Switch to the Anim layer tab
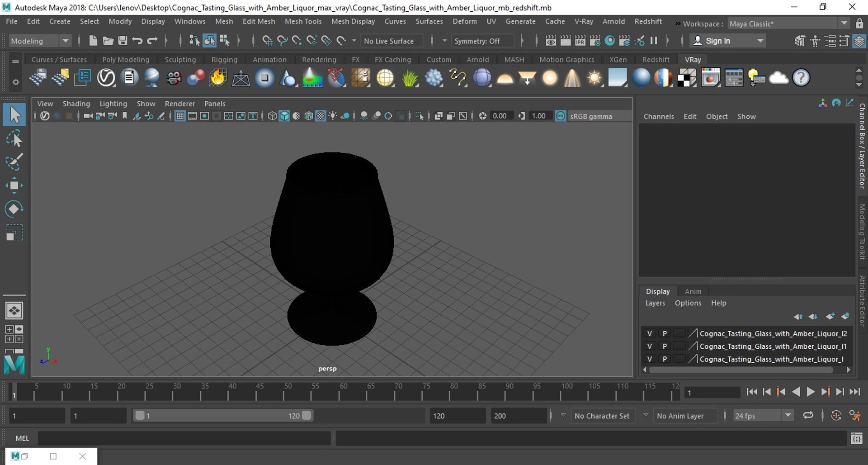Image resolution: width=868 pixels, height=465 pixels. coord(693,291)
